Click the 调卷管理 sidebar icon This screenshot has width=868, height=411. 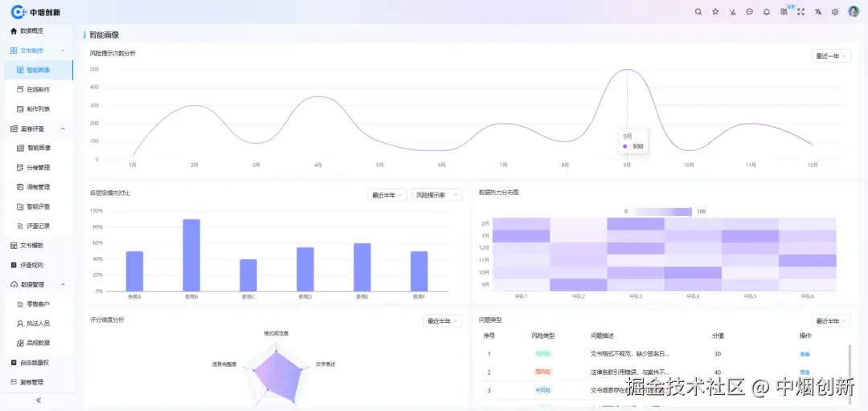click(x=20, y=187)
